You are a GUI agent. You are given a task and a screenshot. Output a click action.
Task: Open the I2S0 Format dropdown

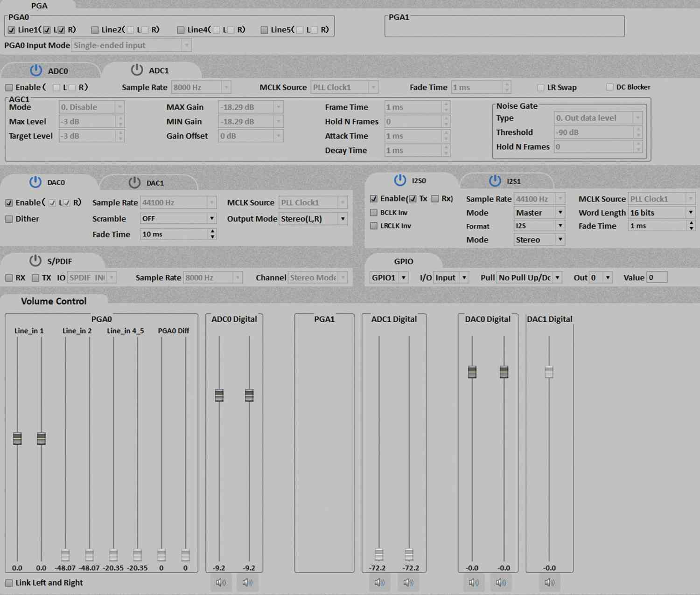pos(539,226)
